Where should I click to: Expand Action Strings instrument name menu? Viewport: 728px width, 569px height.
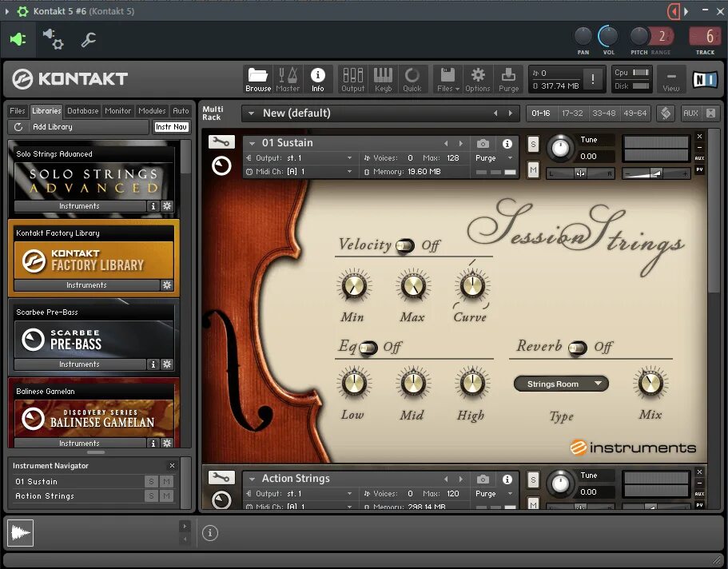coord(252,479)
